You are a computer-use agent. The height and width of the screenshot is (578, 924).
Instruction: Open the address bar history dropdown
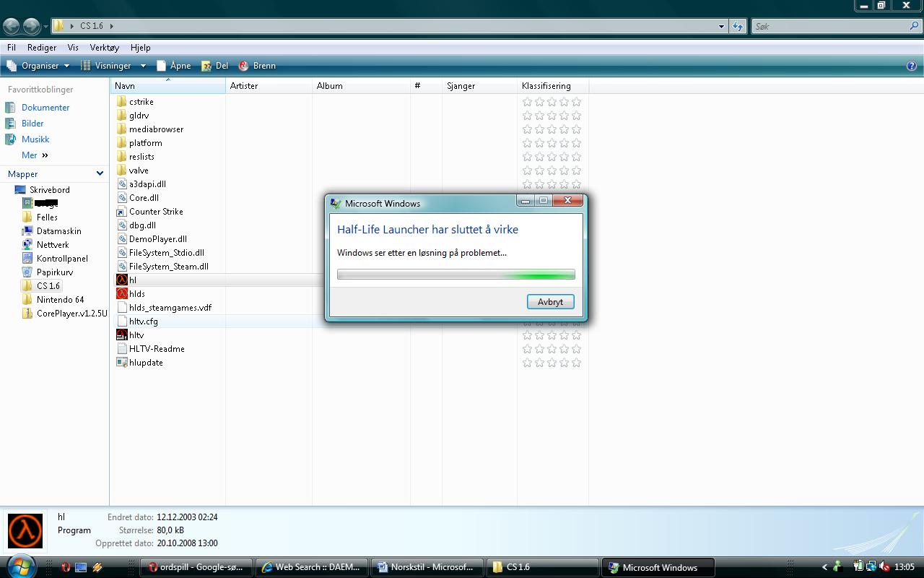click(721, 26)
